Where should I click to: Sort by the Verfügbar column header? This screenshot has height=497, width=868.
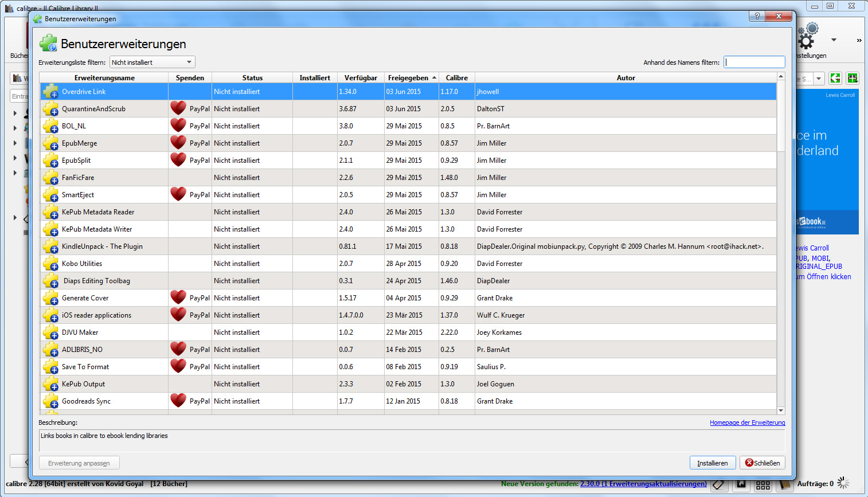(x=361, y=78)
